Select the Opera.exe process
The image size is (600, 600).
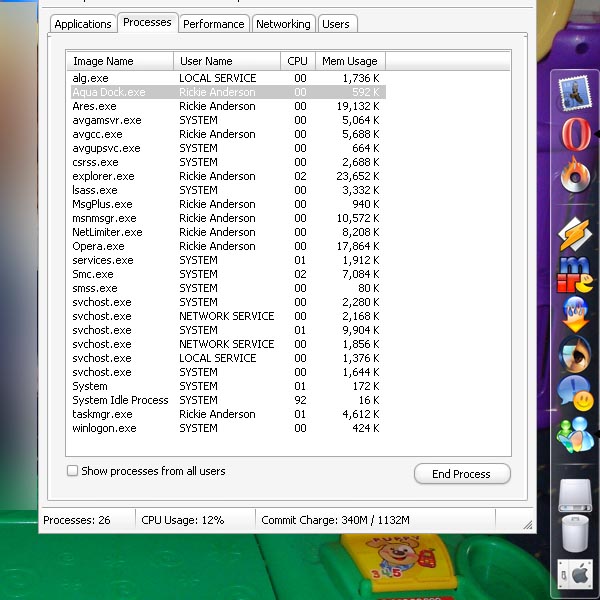(228, 246)
